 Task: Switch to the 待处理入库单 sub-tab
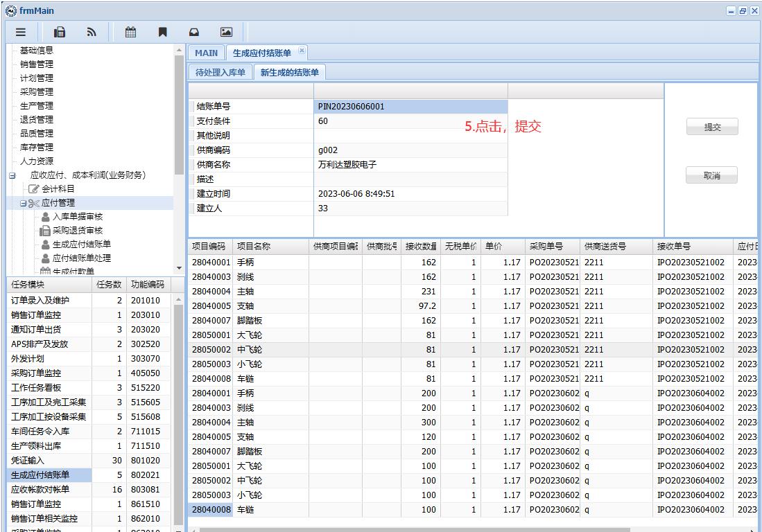pos(220,72)
